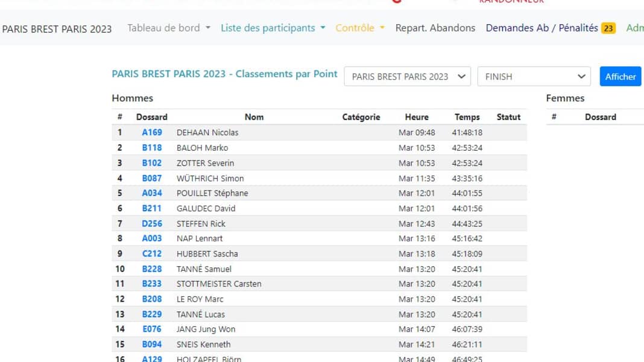
Task: Click the time value 43:35:16
Action: [467, 178]
